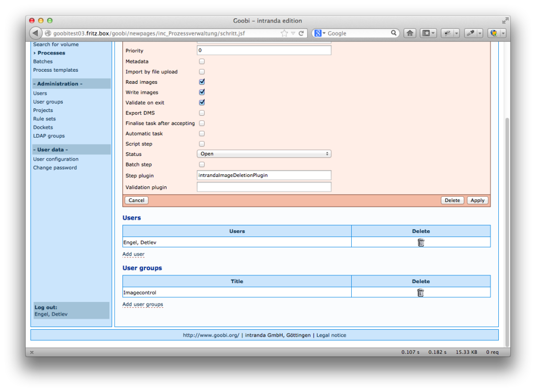Delete user Engel, Detlev via trash icon
The height and width of the screenshot is (392, 536).
421,242
